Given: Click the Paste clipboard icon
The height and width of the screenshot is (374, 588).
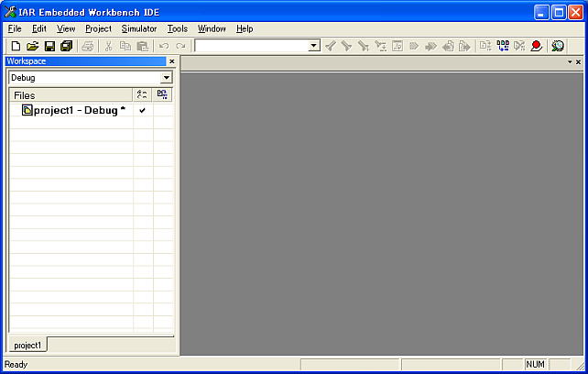Looking at the screenshot, I should 143,46.
